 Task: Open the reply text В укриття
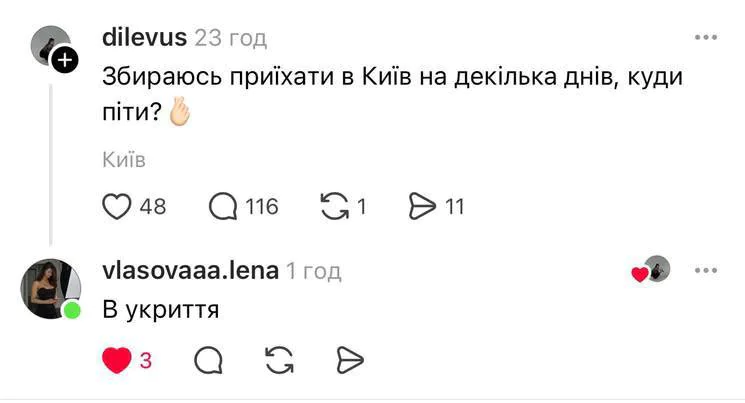click(x=161, y=311)
